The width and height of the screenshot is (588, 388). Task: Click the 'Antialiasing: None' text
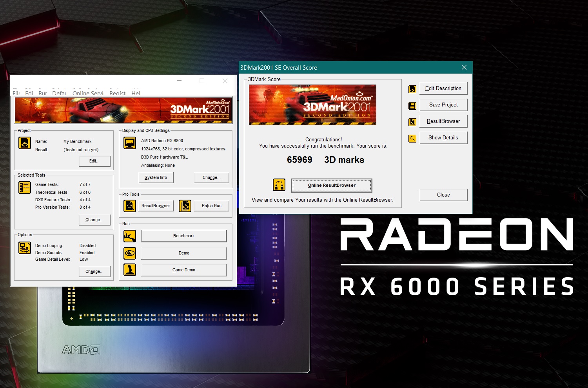coord(158,165)
